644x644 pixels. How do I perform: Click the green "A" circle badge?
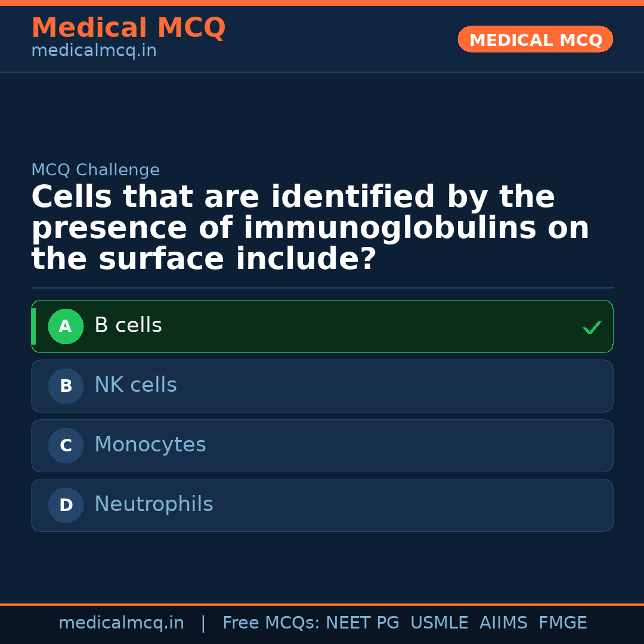[66, 327]
